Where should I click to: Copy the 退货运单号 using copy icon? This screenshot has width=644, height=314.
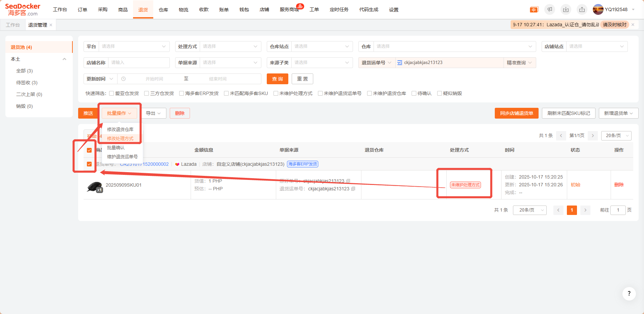[x=353, y=189]
